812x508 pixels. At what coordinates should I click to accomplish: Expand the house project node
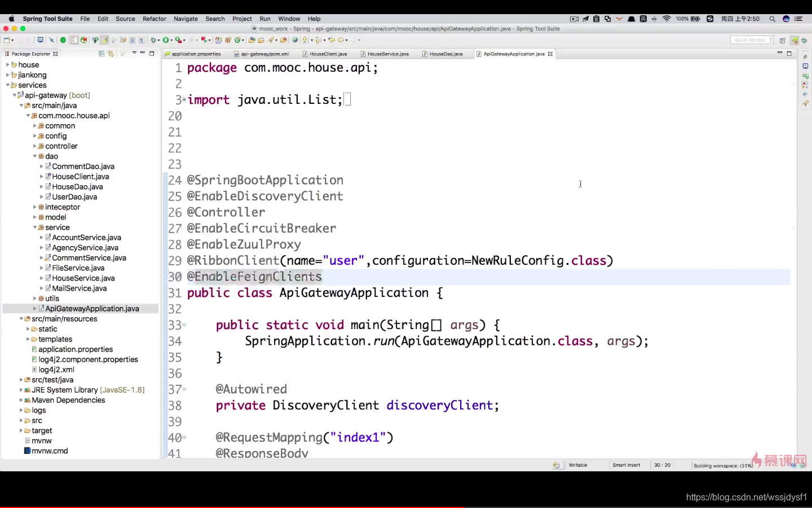point(8,65)
